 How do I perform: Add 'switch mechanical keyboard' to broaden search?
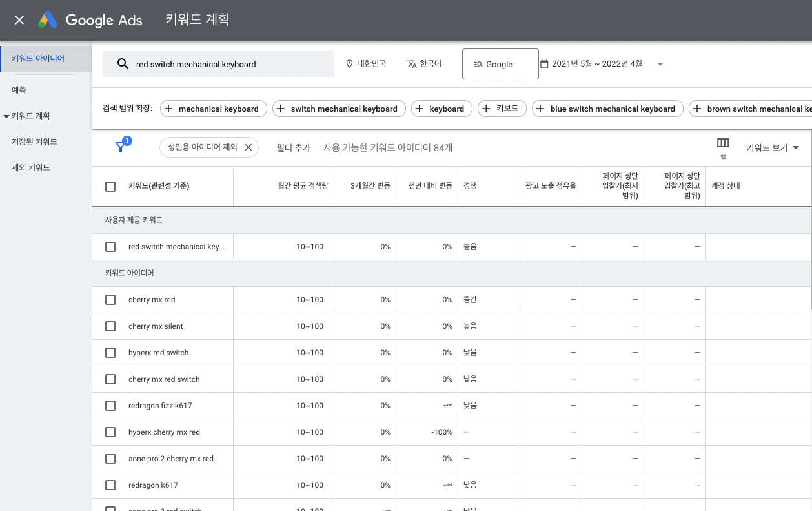339,109
